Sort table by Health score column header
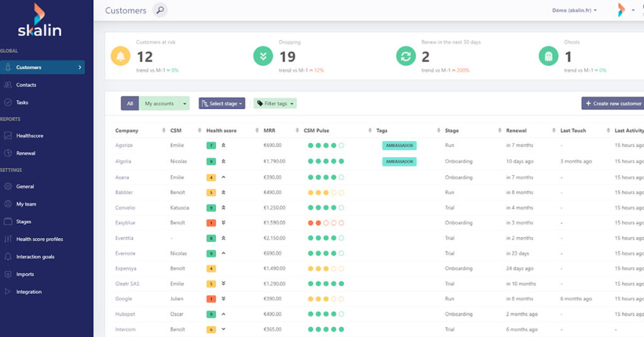Viewport: 644px width, 337px height. pos(221,131)
